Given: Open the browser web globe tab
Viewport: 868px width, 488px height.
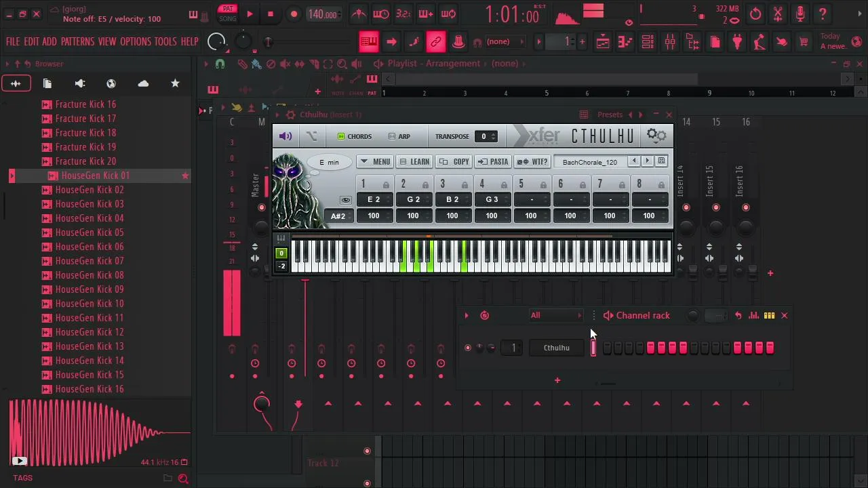Looking at the screenshot, I should pyautogui.click(x=111, y=83).
